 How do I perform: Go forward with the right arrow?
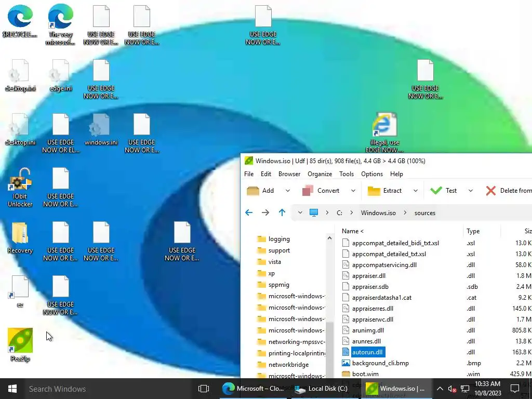pos(265,212)
